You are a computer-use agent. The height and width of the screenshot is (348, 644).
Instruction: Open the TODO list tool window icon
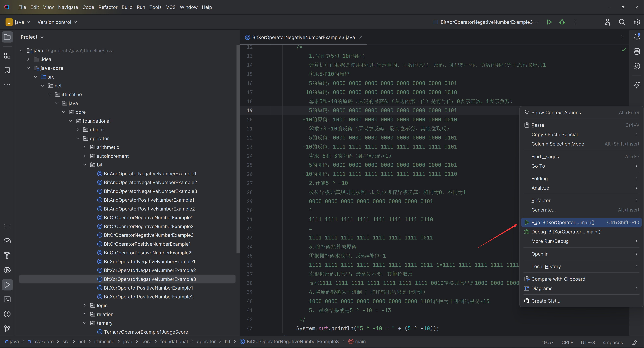click(7, 226)
